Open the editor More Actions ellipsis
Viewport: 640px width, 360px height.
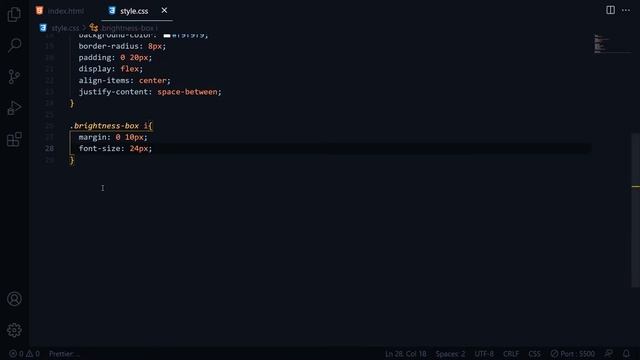(626, 10)
